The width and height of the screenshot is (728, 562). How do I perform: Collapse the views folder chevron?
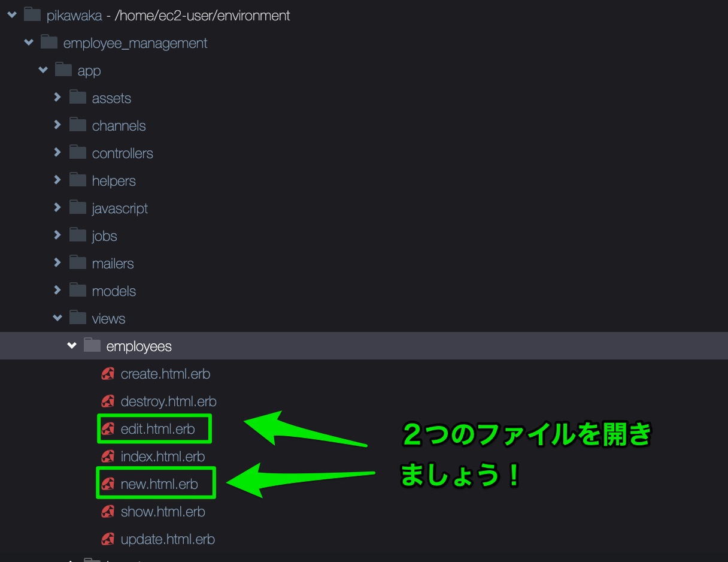57,318
